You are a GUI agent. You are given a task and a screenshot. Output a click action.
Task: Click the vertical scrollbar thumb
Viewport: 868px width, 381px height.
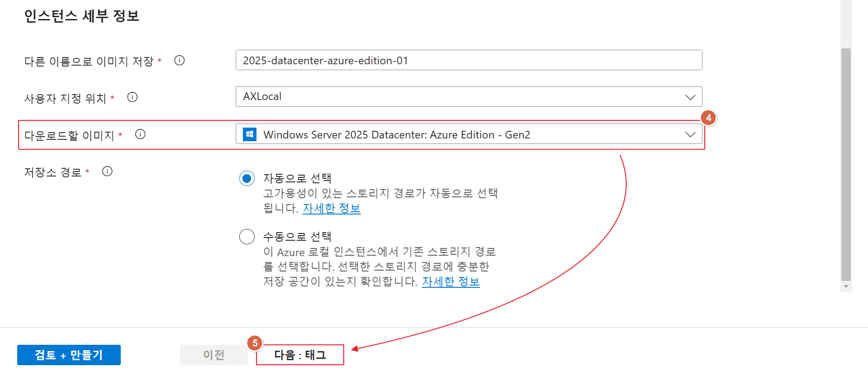(x=846, y=165)
